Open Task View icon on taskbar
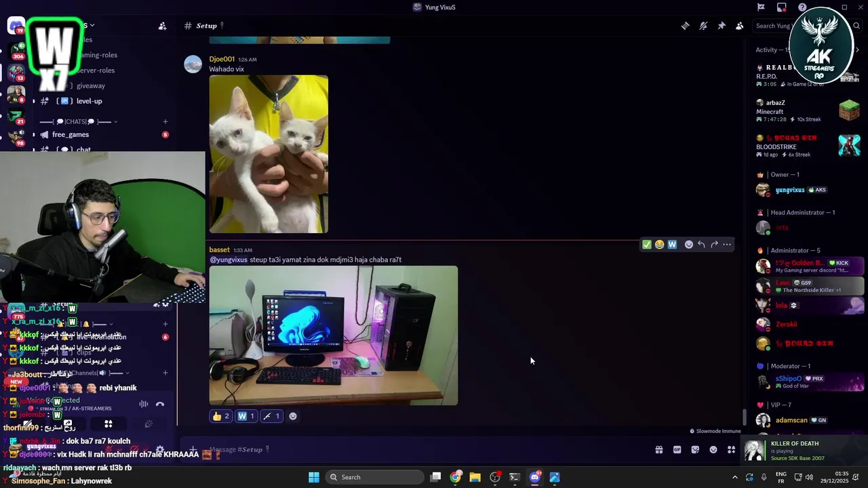 pos(436,477)
